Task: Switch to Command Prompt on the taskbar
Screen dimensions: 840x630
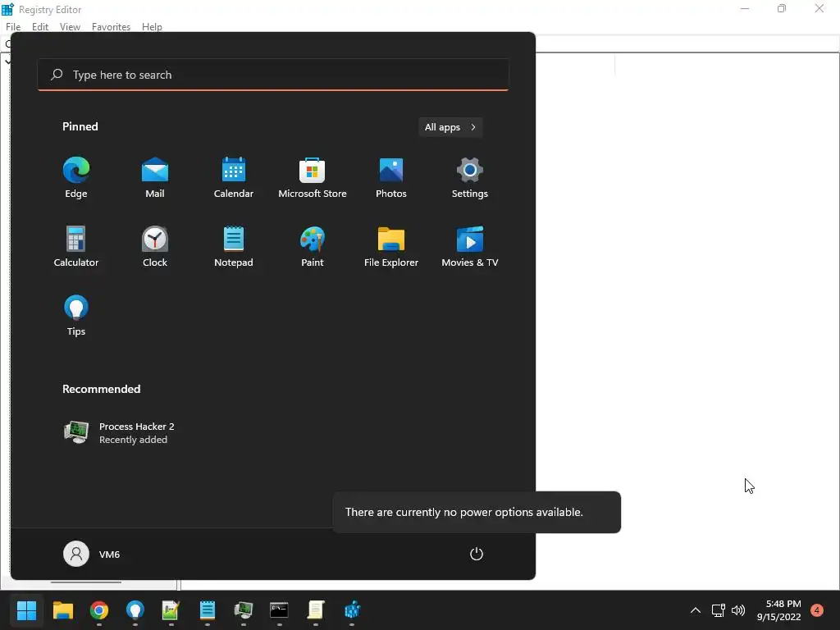Action: coord(279,610)
